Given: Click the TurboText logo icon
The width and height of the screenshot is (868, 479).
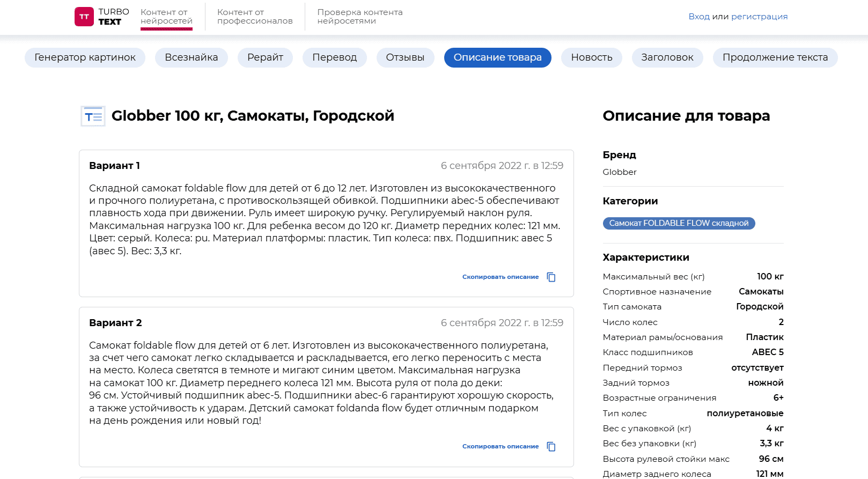Looking at the screenshot, I should tap(84, 17).
